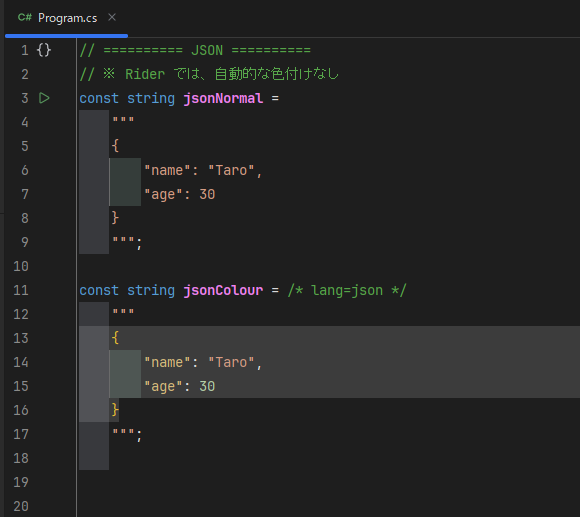Click the C# file icon on Program.cs tab
The height and width of the screenshot is (517, 580).
click(x=25, y=17)
